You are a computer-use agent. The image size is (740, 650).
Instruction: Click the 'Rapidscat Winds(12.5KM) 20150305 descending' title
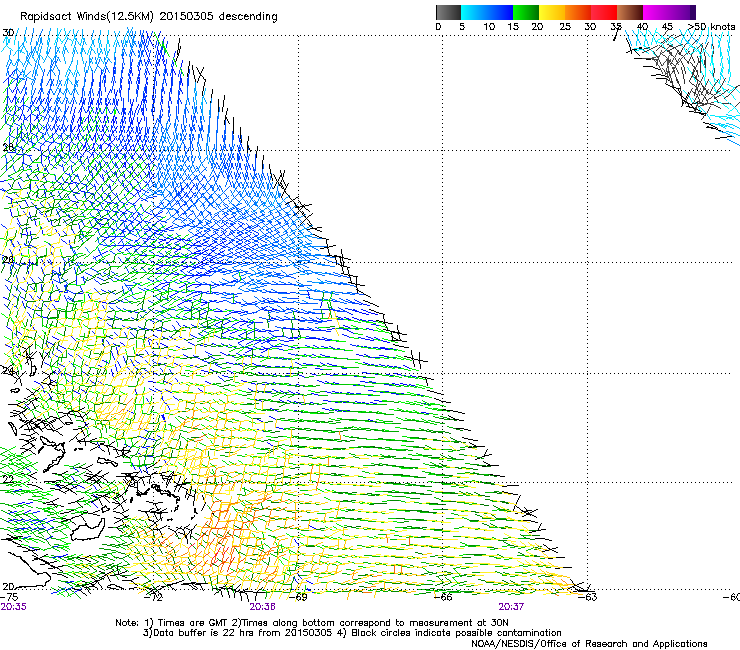click(x=149, y=17)
